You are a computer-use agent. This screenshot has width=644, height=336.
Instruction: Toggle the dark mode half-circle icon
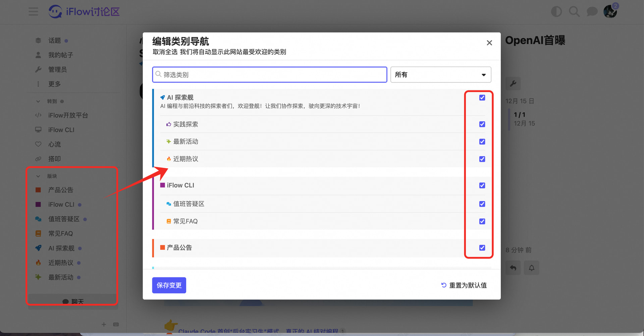pos(556,12)
